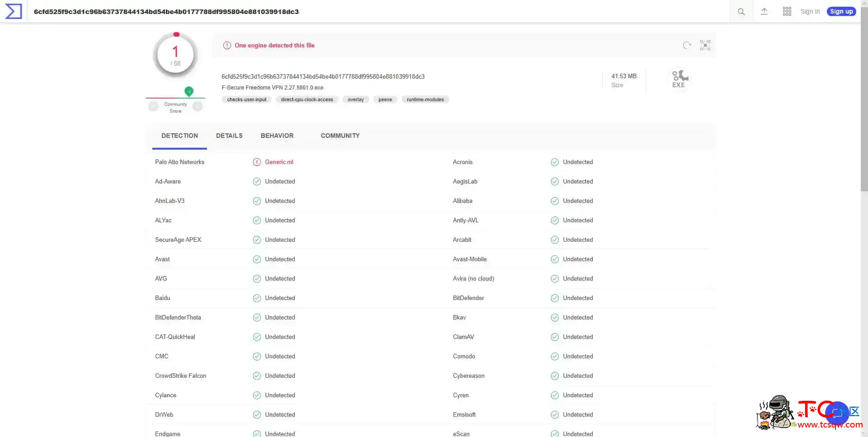Open the COMMUNITY tab

click(340, 136)
